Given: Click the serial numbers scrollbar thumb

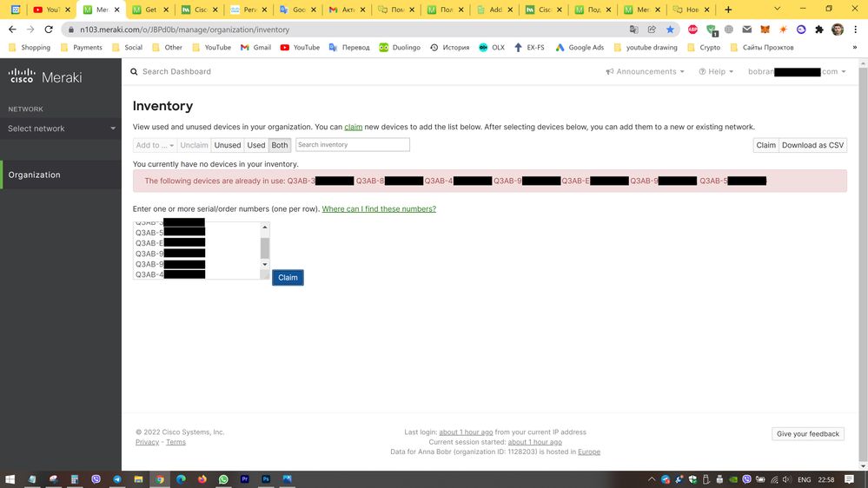Looking at the screenshot, I should pyautogui.click(x=265, y=247).
